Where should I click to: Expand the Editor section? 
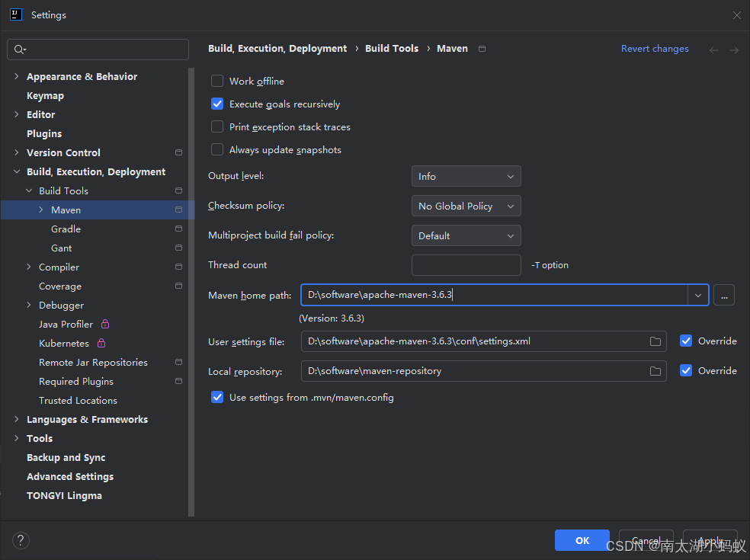17,114
